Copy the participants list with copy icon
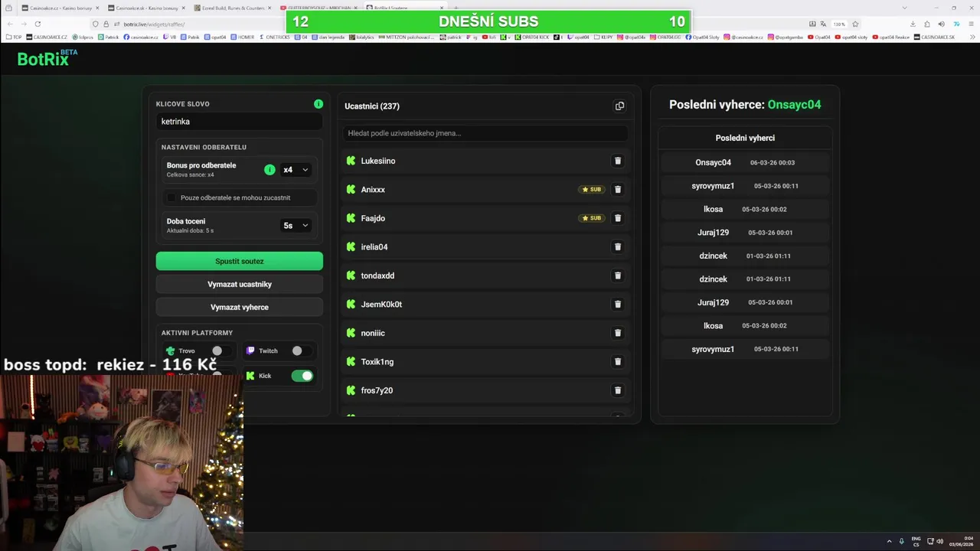Screen dimensions: 980x551 [619, 106]
